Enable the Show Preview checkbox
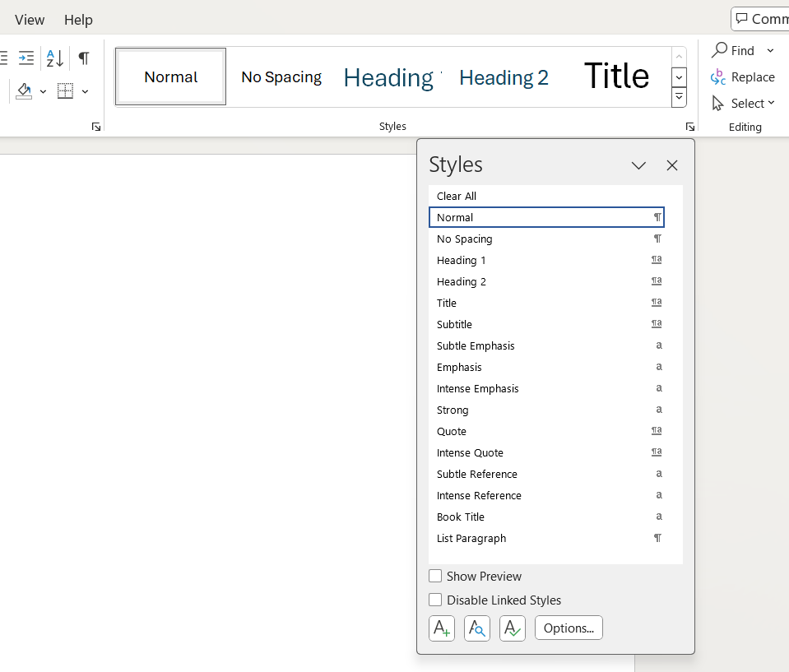The height and width of the screenshot is (672, 789). (x=435, y=576)
